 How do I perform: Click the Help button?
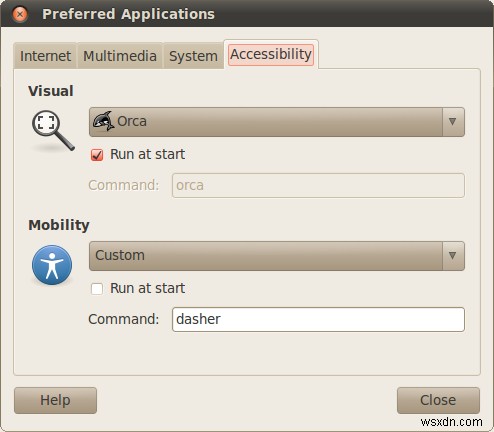click(55, 400)
